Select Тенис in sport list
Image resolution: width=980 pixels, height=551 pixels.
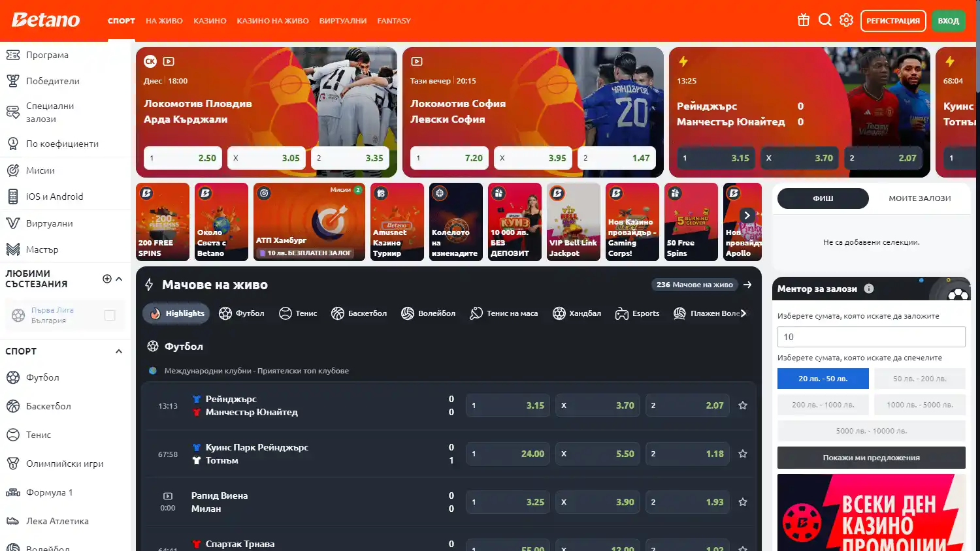pyautogui.click(x=65, y=435)
